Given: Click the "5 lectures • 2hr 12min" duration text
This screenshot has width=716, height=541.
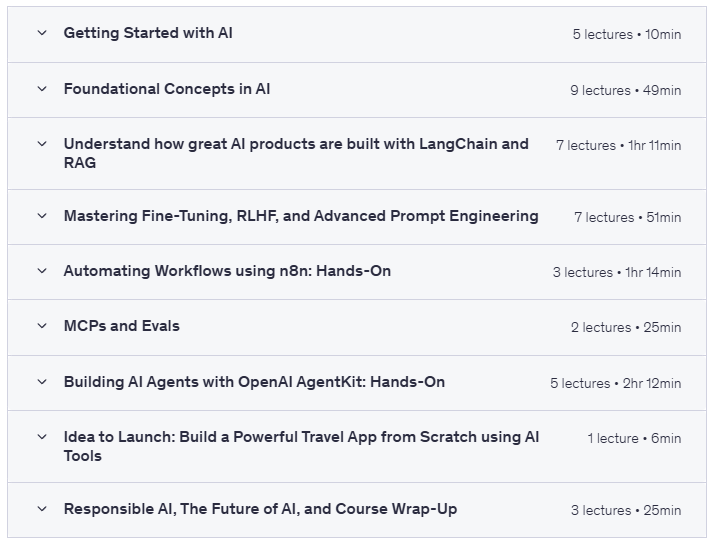Looking at the screenshot, I should 615,383.
